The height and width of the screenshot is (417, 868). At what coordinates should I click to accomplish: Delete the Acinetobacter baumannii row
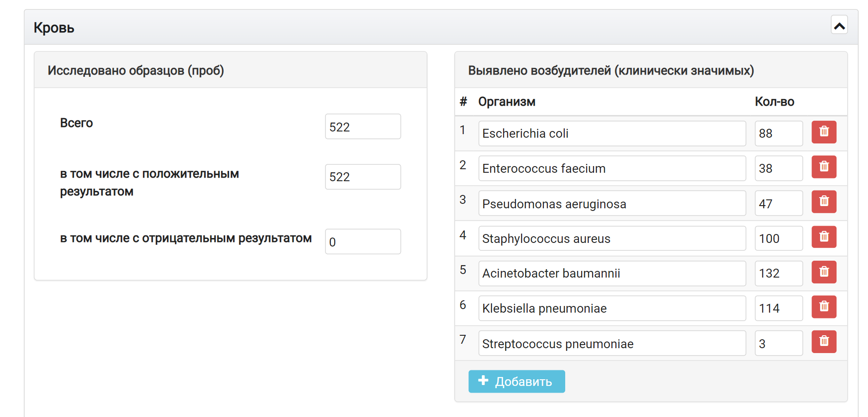click(x=824, y=272)
